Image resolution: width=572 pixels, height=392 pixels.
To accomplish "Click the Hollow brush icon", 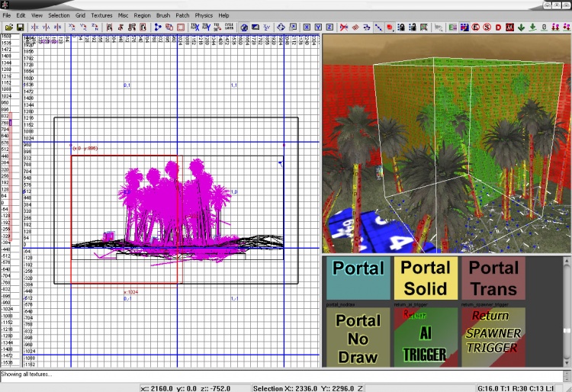I will [x=180, y=27].
